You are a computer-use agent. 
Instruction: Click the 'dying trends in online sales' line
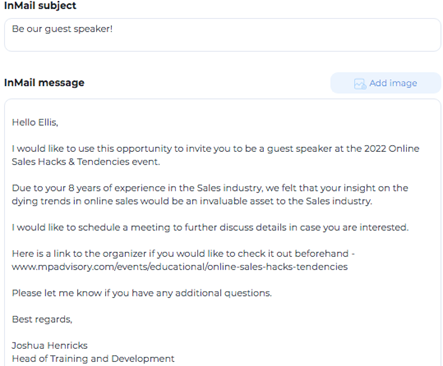pyautogui.click(x=192, y=201)
